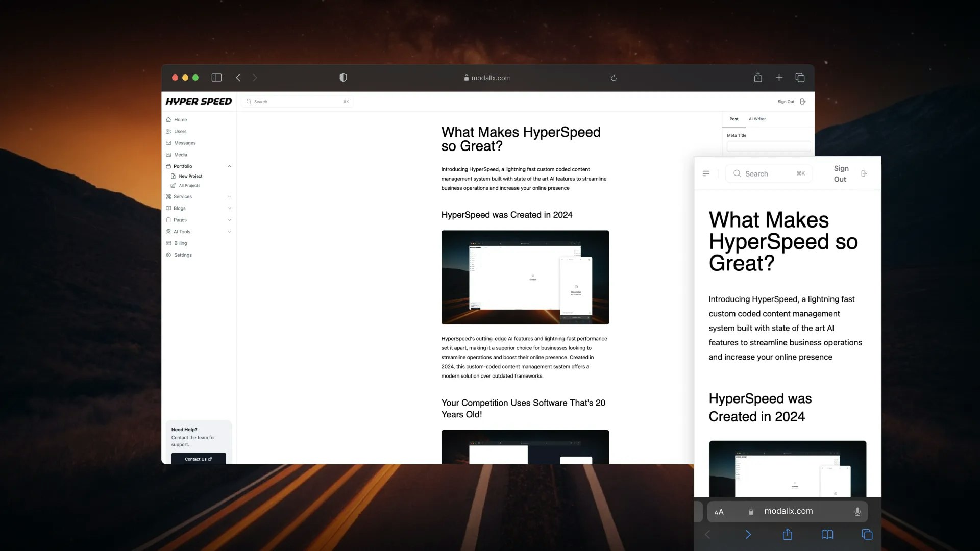980x551 pixels.
Task: Switch to the Post tab
Action: coord(734,119)
